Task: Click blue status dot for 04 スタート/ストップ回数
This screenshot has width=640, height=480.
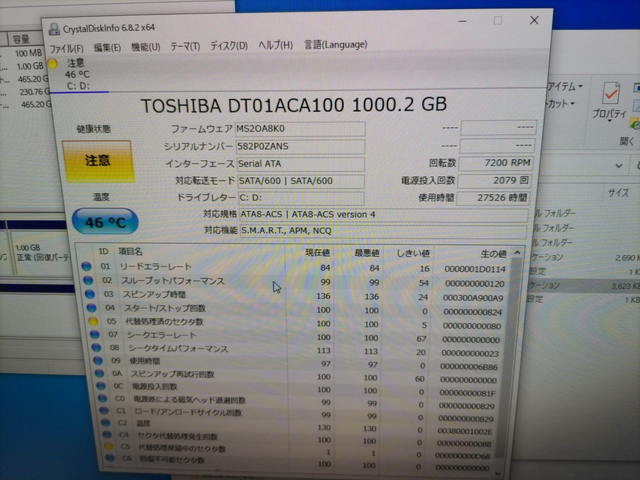Action: [x=91, y=308]
